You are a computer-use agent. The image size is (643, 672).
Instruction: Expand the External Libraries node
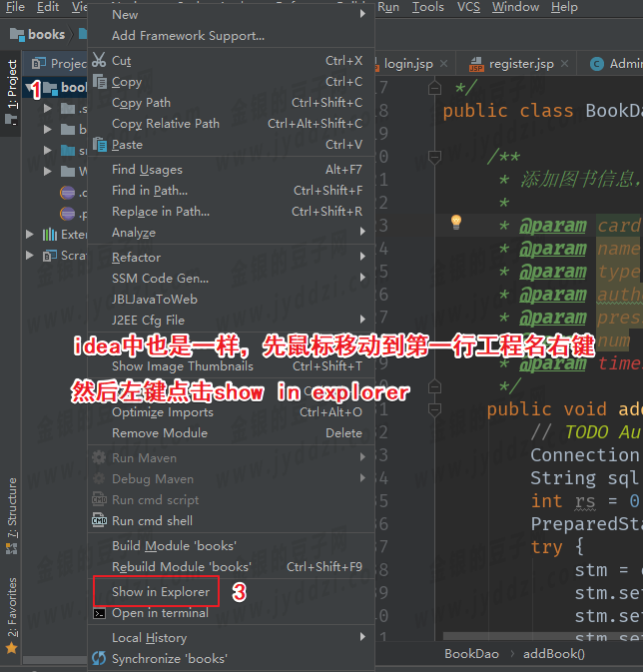(30, 234)
